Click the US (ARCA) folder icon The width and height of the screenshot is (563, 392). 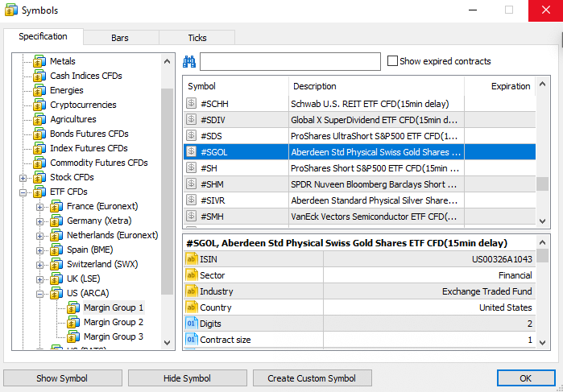click(x=56, y=293)
